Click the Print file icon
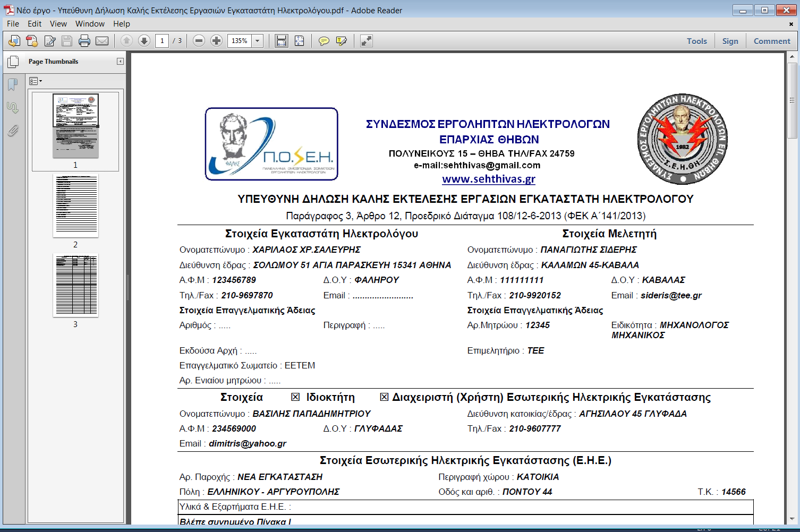800x532 pixels. pyautogui.click(x=84, y=41)
